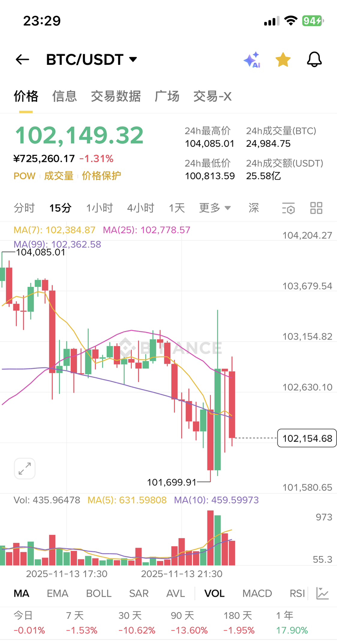337x644 pixels.
Task: Open price alert bell icon
Action: (x=314, y=60)
